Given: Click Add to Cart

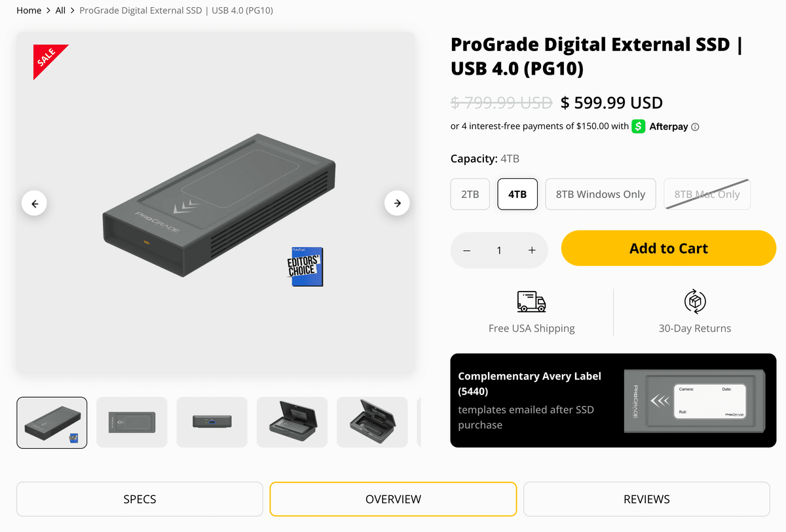Looking at the screenshot, I should click(x=668, y=248).
